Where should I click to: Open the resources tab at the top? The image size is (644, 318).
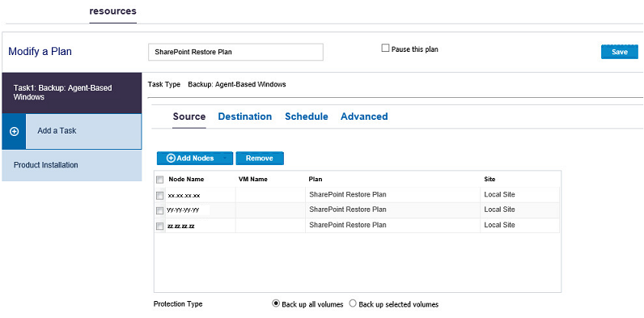[x=113, y=11]
